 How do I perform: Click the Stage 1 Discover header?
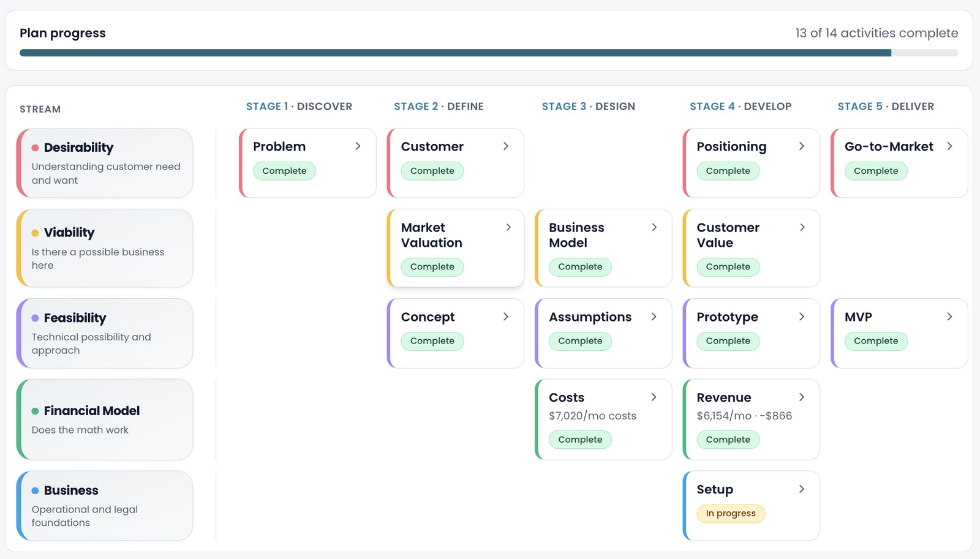[299, 107]
